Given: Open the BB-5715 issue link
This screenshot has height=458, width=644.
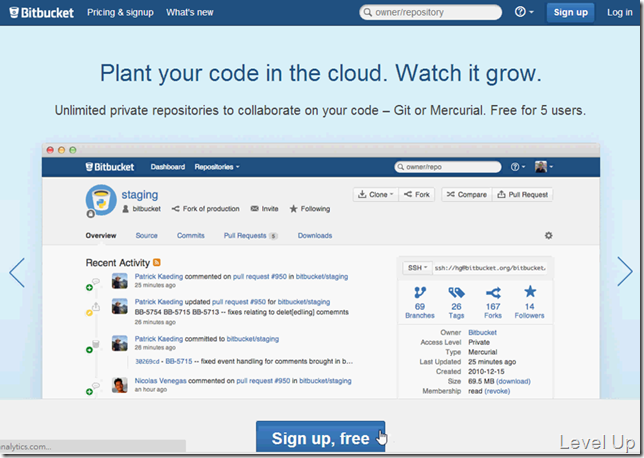Looking at the screenshot, I should (x=179, y=361).
